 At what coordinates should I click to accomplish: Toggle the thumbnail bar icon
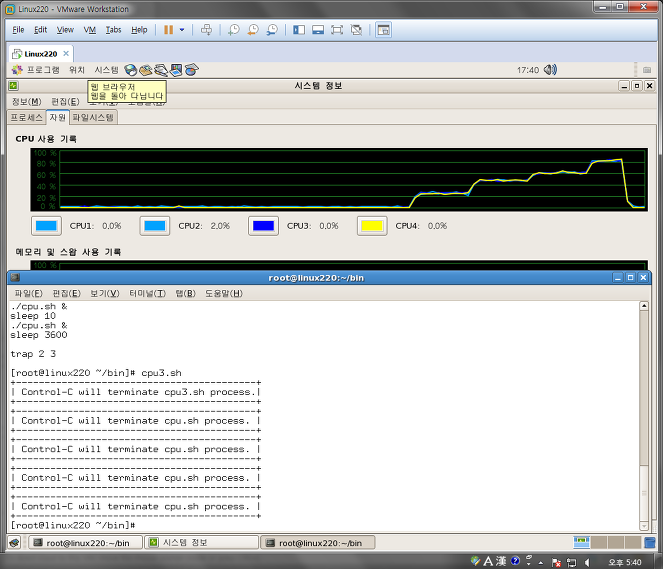(318, 30)
